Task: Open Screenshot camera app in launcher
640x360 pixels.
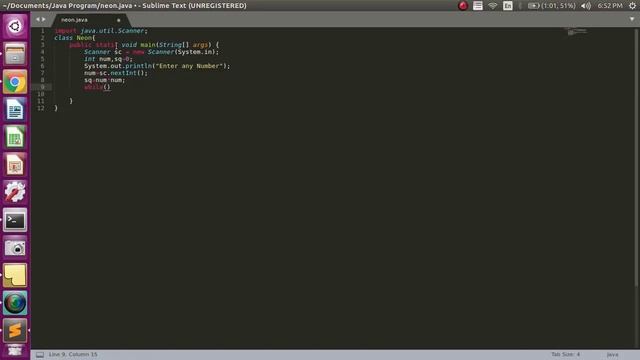Action: [x=15, y=248]
